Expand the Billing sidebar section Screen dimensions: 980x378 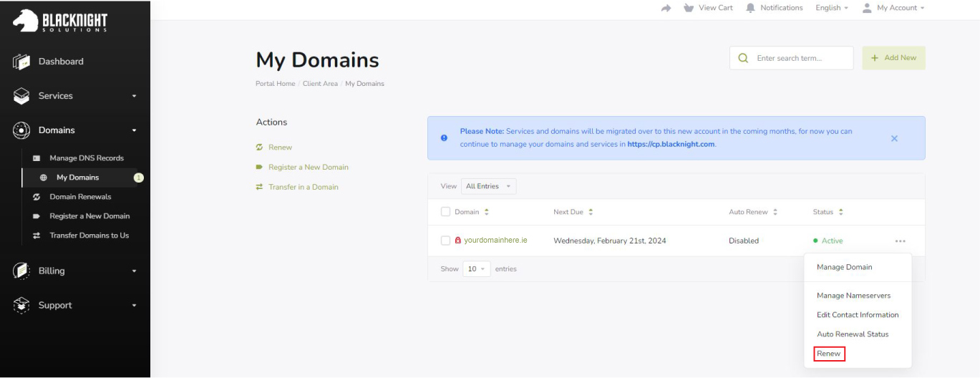coord(134,271)
